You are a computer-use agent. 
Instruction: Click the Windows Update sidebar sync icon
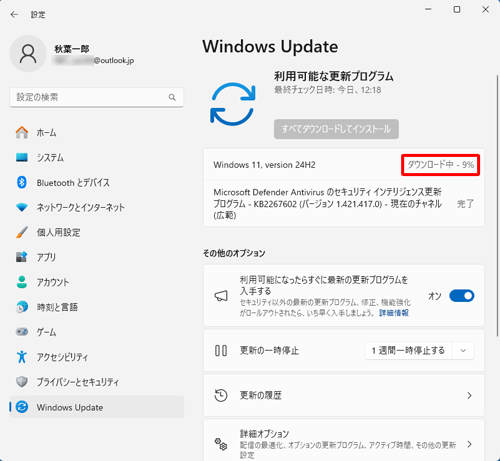click(x=22, y=407)
